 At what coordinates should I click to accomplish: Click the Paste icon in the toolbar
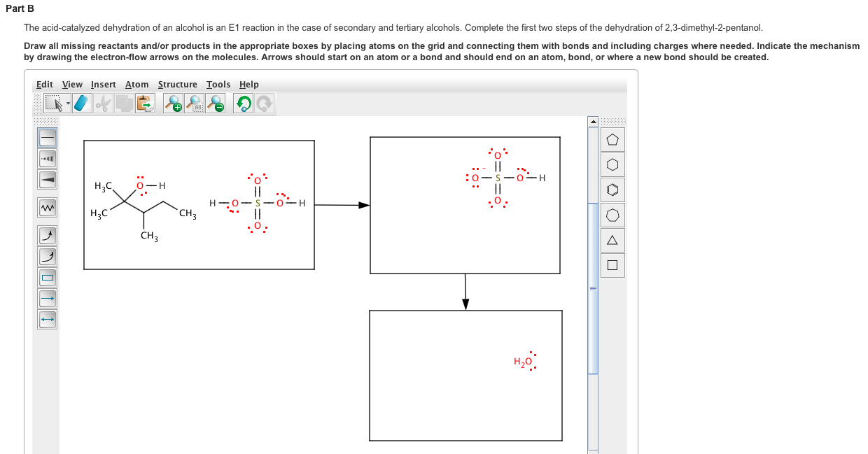click(x=146, y=103)
